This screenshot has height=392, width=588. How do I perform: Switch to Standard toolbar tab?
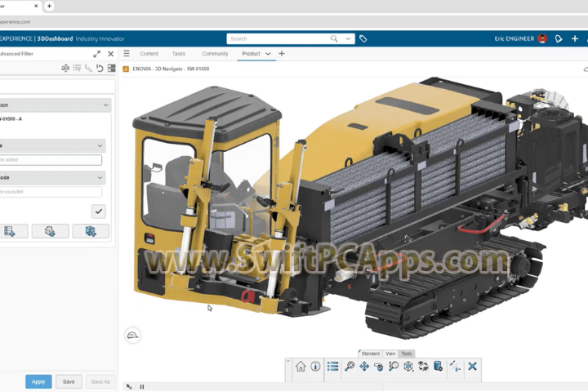(x=371, y=354)
